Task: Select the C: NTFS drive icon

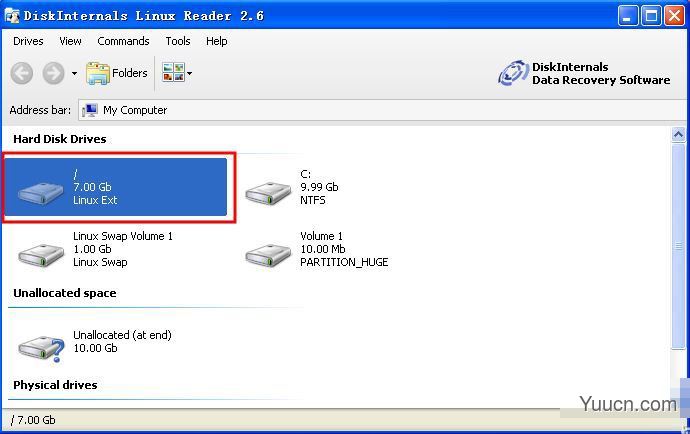Action: click(268, 192)
